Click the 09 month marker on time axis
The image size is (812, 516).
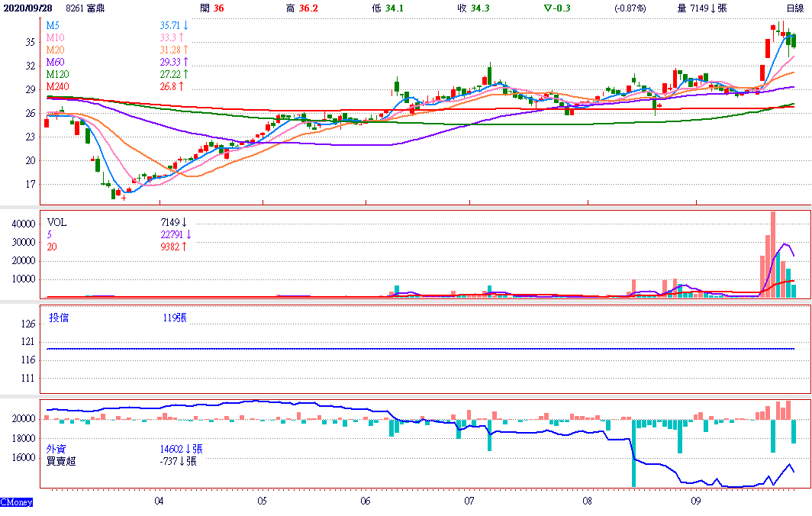click(696, 501)
